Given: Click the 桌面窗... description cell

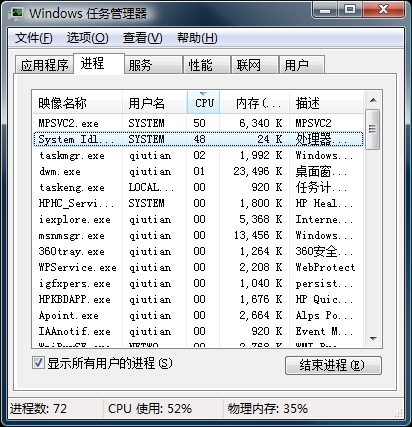Looking at the screenshot, I should click(321, 171).
